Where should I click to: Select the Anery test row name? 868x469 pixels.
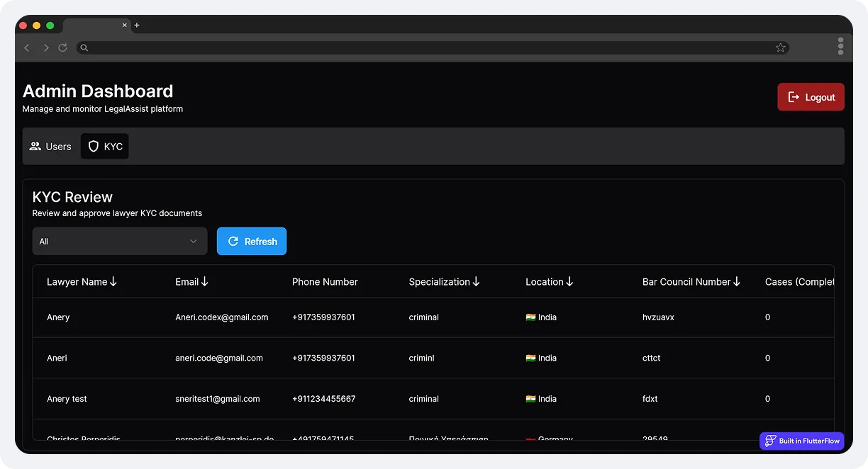tap(67, 399)
